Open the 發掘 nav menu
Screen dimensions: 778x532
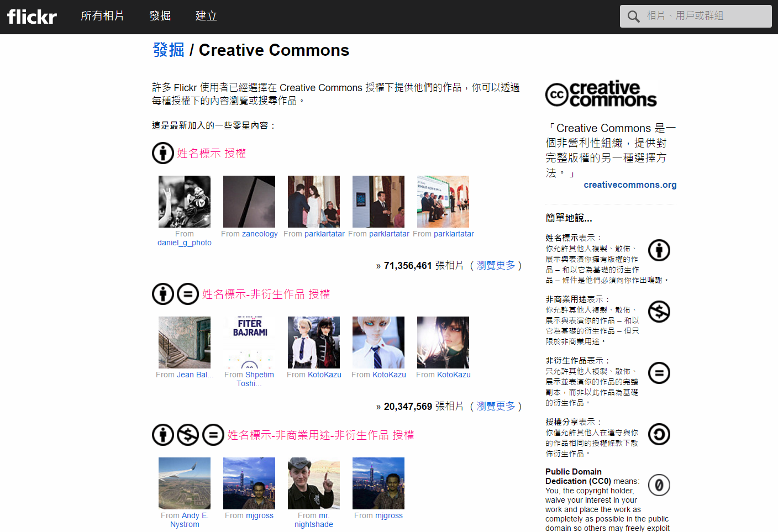coord(160,16)
